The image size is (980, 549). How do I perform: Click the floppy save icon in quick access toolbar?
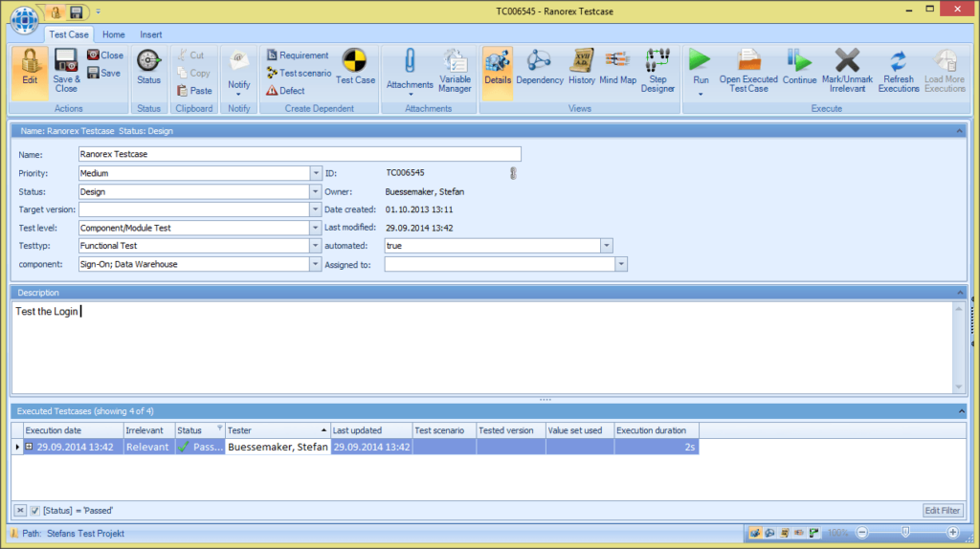click(77, 11)
